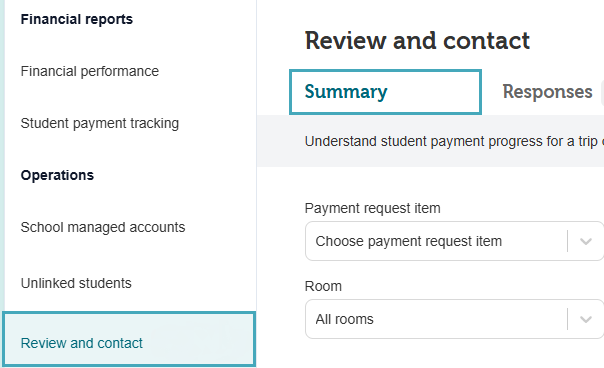Click the badge right of Responses tab
604x368 pixels.
tap(602, 92)
